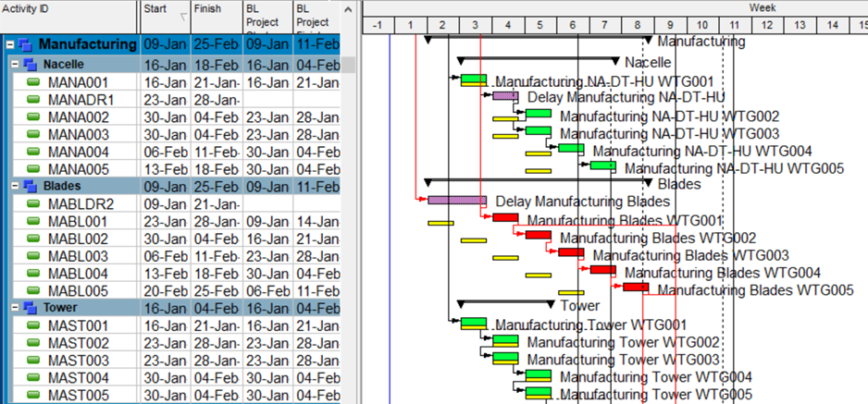The image size is (868, 404).
Task: Click the 14-Jan baseline finish of MABL001
Action: pyautogui.click(x=316, y=222)
